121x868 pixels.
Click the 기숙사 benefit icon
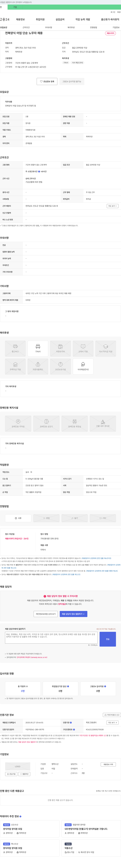(38, 348)
